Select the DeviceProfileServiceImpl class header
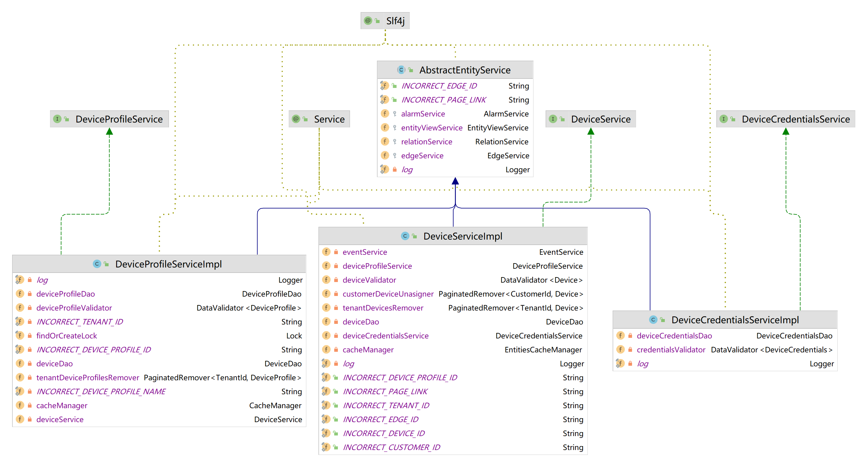Screen dimensions: 868x467 click(168, 264)
